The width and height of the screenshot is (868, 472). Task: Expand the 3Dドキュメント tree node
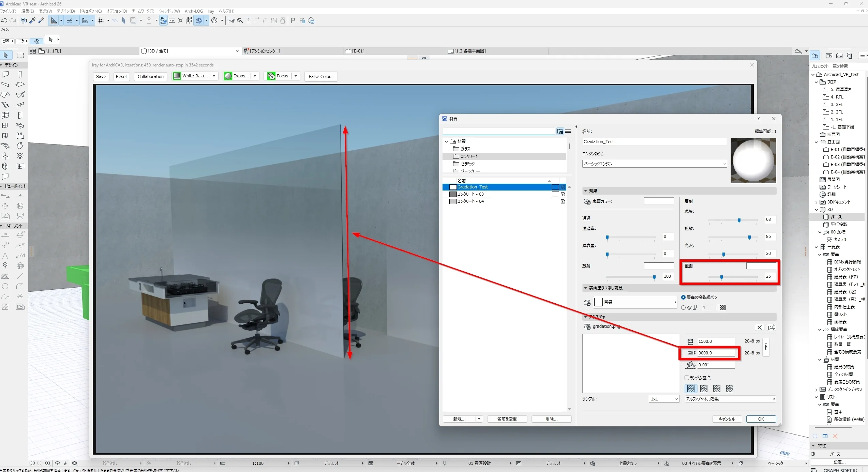coord(816,202)
